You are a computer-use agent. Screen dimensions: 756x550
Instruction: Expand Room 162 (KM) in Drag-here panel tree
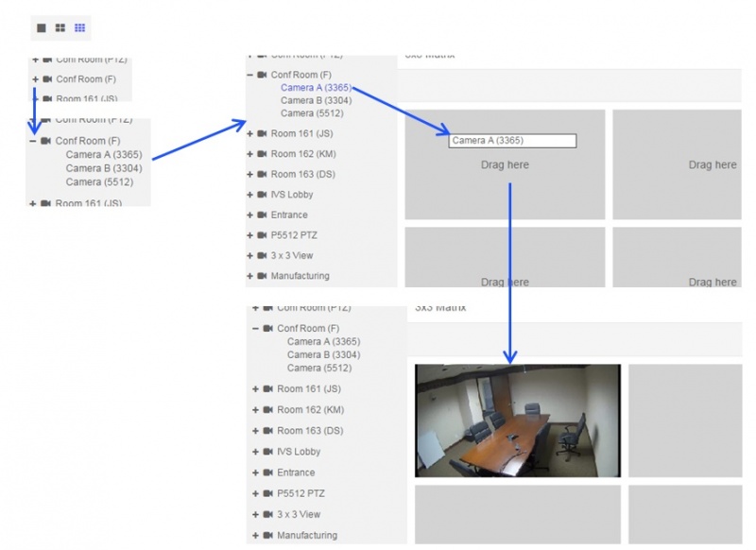pyautogui.click(x=249, y=154)
